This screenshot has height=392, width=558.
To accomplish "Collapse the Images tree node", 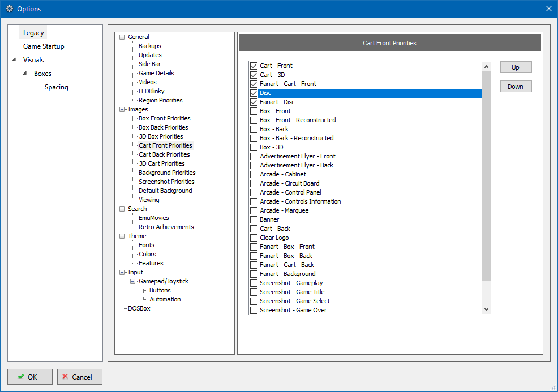I will click(121, 109).
